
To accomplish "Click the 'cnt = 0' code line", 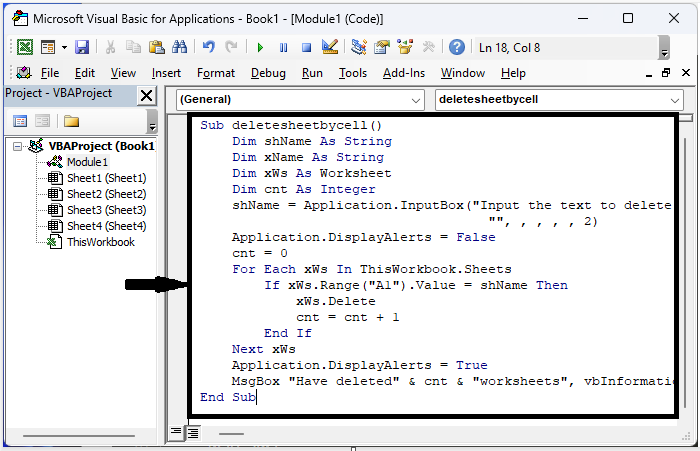I will (x=260, y=253).
